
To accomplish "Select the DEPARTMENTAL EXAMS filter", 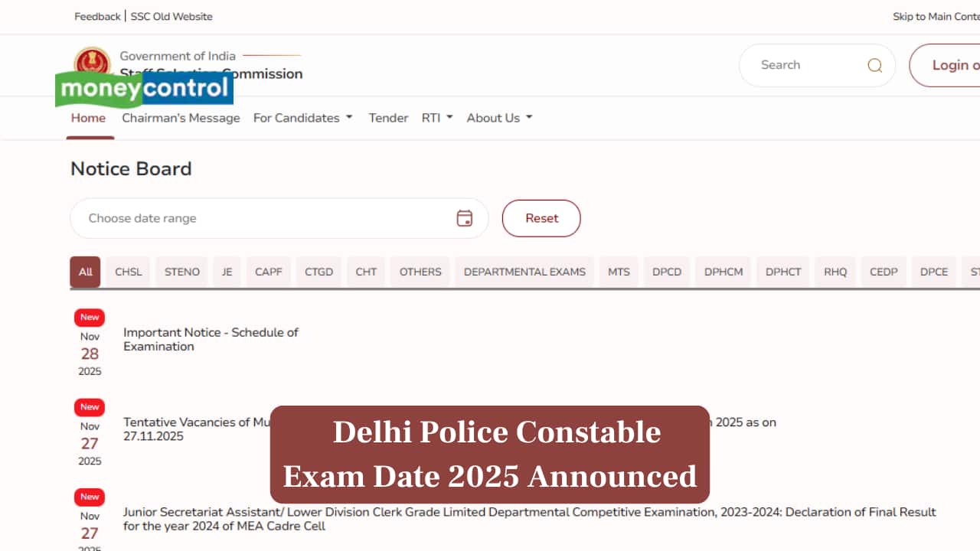I will (x=524, y=272).
